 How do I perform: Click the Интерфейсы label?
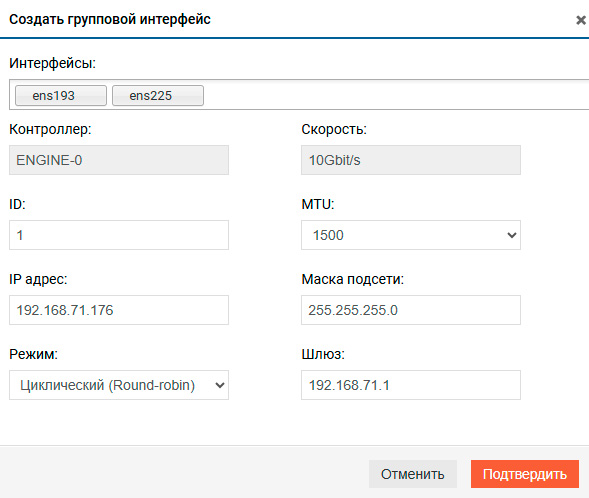pyautogui.click(x=53, y=63)
